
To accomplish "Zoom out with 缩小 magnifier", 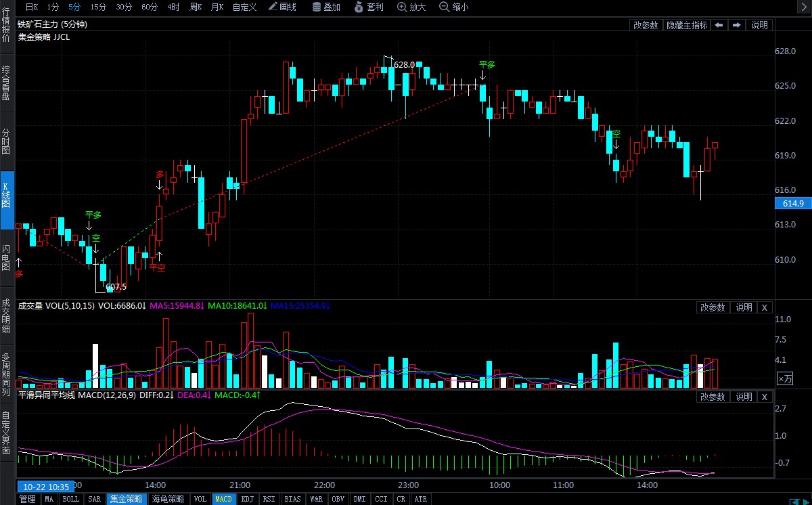I will point(453,7).
